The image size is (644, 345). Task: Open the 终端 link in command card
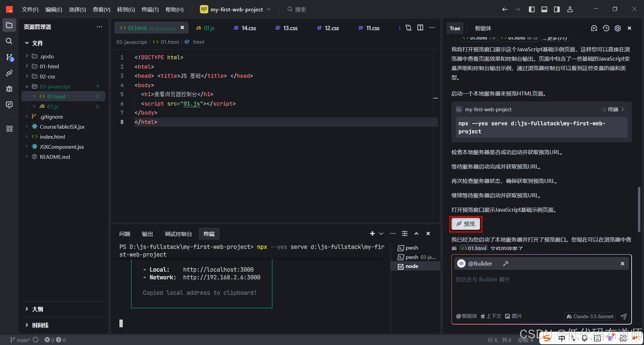613,110
